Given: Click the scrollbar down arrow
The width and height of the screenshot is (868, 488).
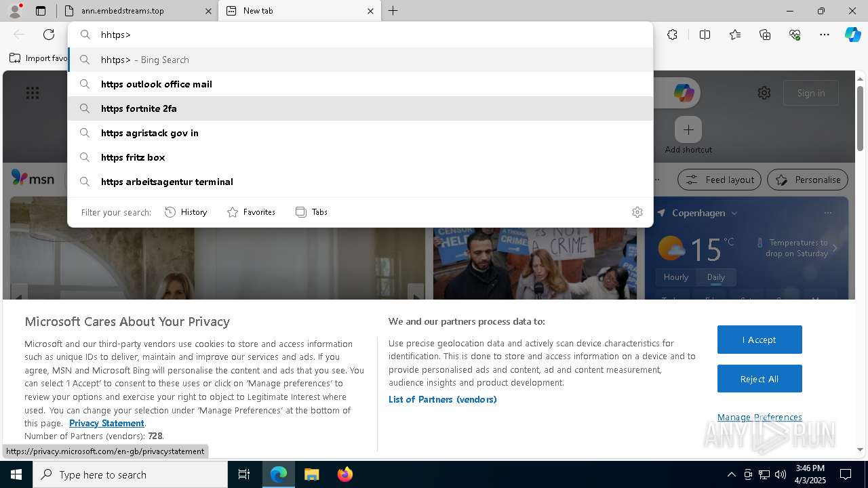Looking at the screenshot, I should click(860, 449).
